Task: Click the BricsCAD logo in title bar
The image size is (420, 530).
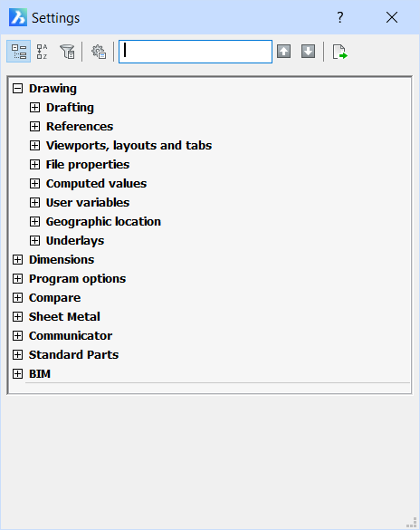Action: coord(18,17)
